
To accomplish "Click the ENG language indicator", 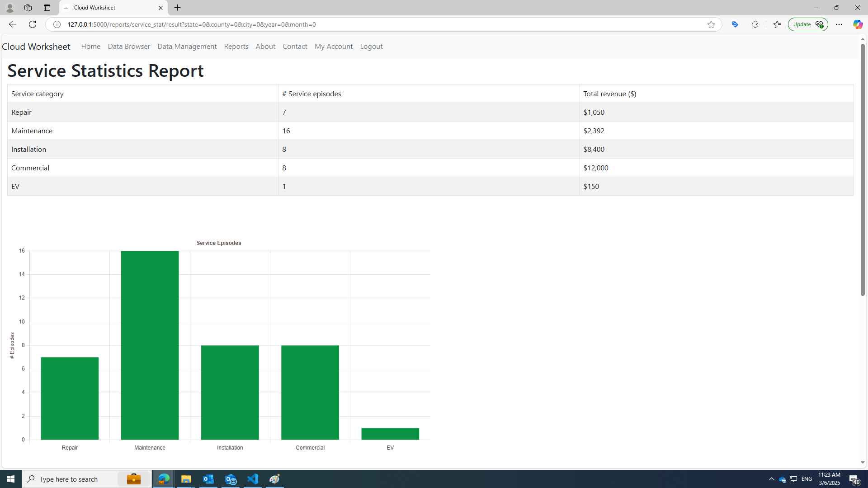I will 807,479.
